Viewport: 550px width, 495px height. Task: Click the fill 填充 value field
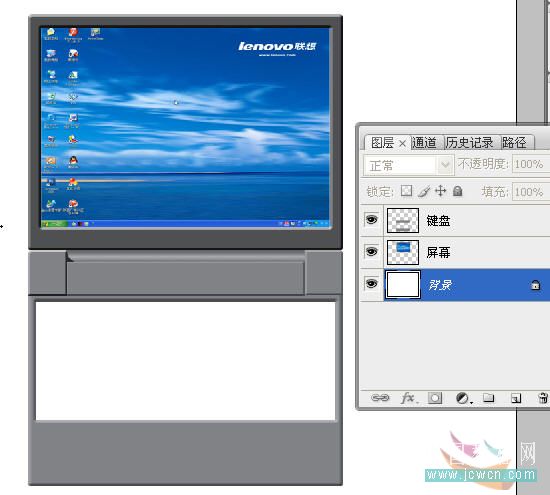tap(531, 192)
